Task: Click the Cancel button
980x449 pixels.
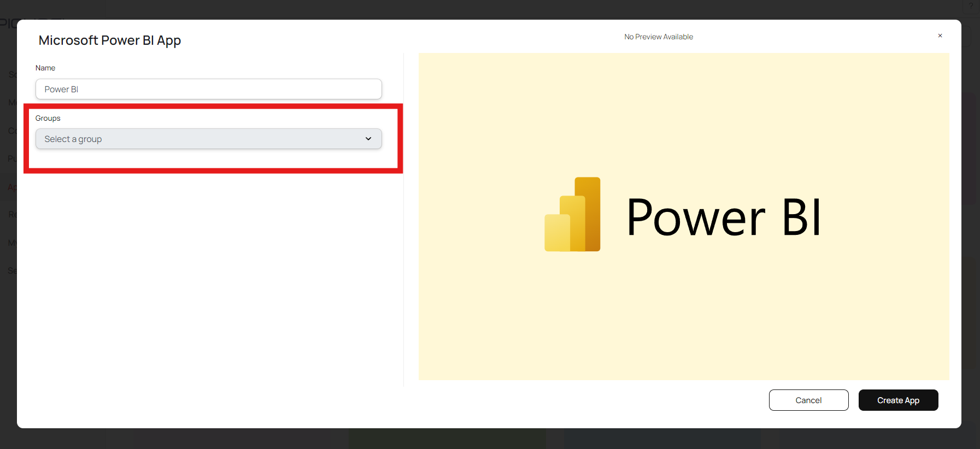Action: coord(808,400)
